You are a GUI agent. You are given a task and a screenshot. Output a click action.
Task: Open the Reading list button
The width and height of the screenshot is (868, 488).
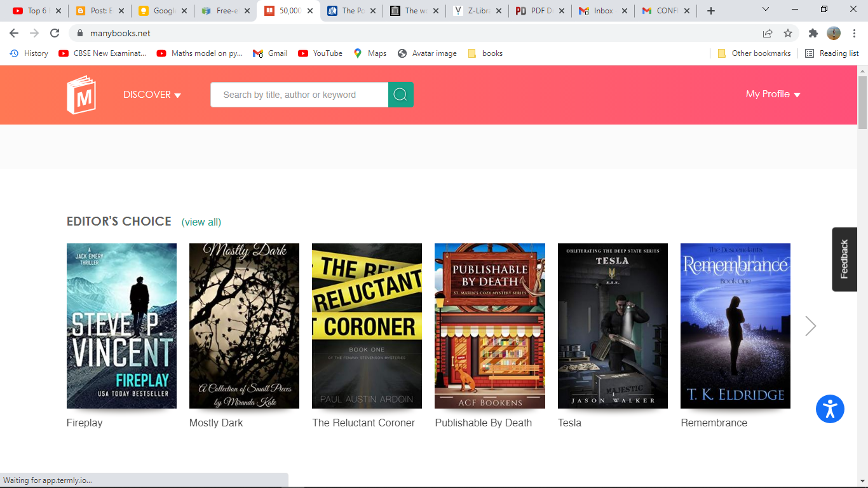832,53
